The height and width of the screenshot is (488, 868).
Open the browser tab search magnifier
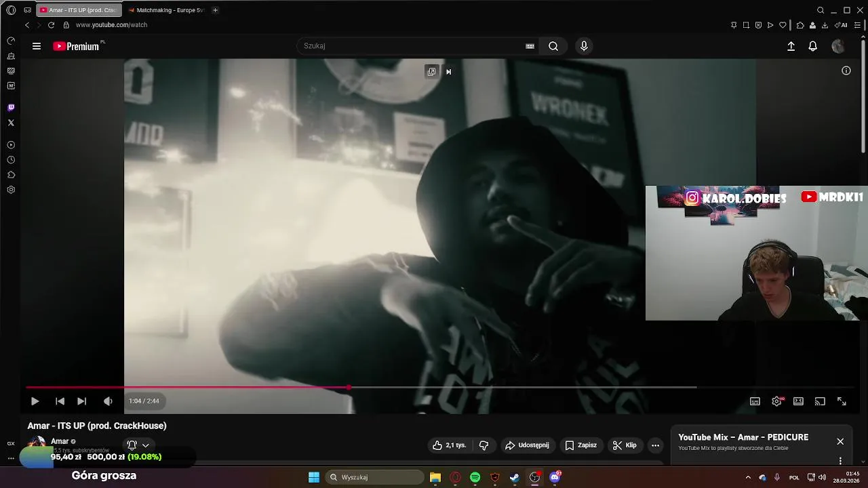821,10
